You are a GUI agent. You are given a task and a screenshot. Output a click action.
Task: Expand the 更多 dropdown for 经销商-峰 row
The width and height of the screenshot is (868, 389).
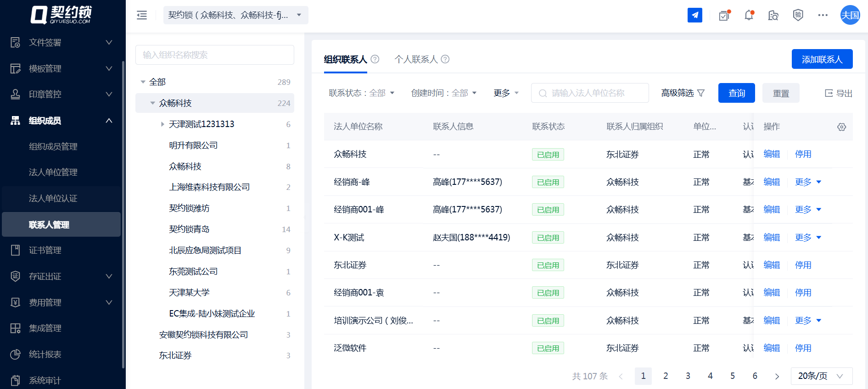tap(808, 182)
